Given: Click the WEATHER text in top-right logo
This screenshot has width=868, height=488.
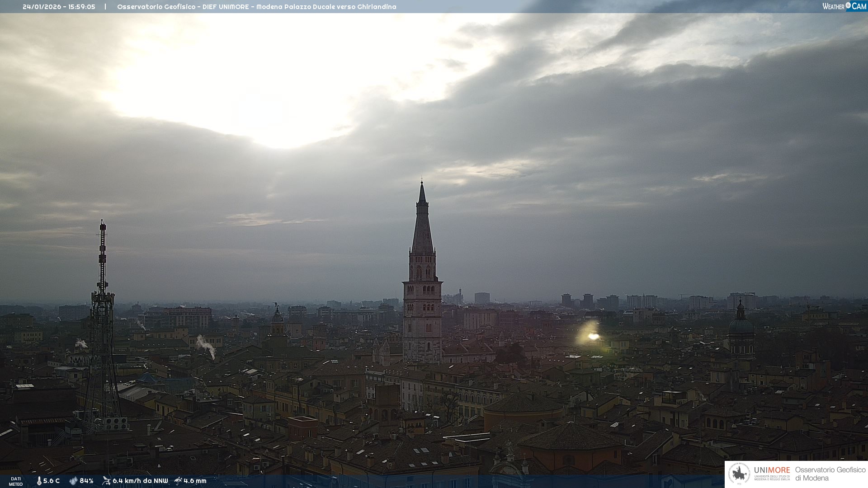Looking at the screenshot, I should click(x=833, y=6).
